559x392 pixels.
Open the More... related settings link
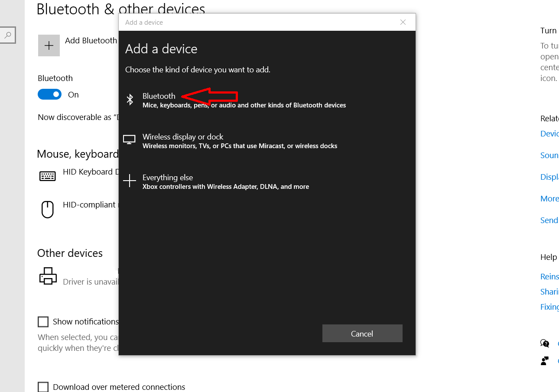point(549,199)
